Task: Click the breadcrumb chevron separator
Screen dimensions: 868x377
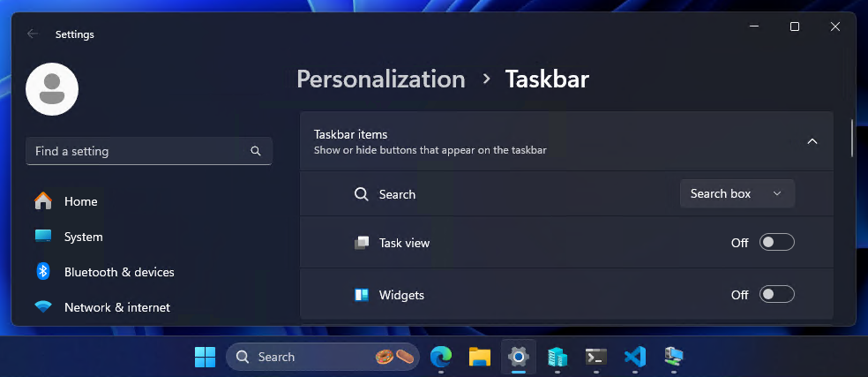Action: [486, 79]
